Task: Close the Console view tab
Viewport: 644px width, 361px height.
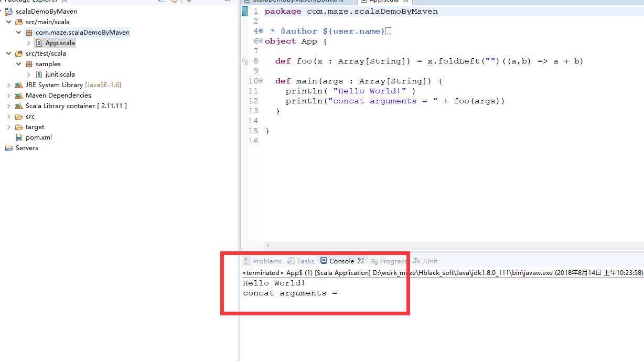Action: (360, 261)
